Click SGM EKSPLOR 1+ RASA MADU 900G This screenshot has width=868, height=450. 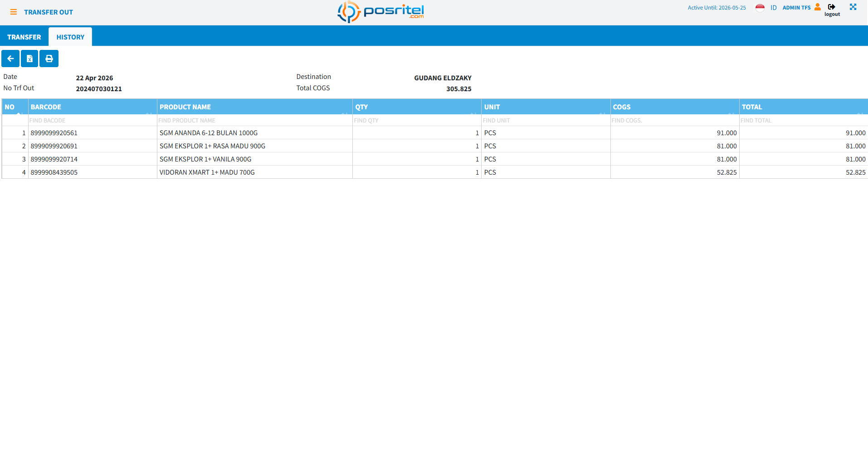(x=212, y=146)
